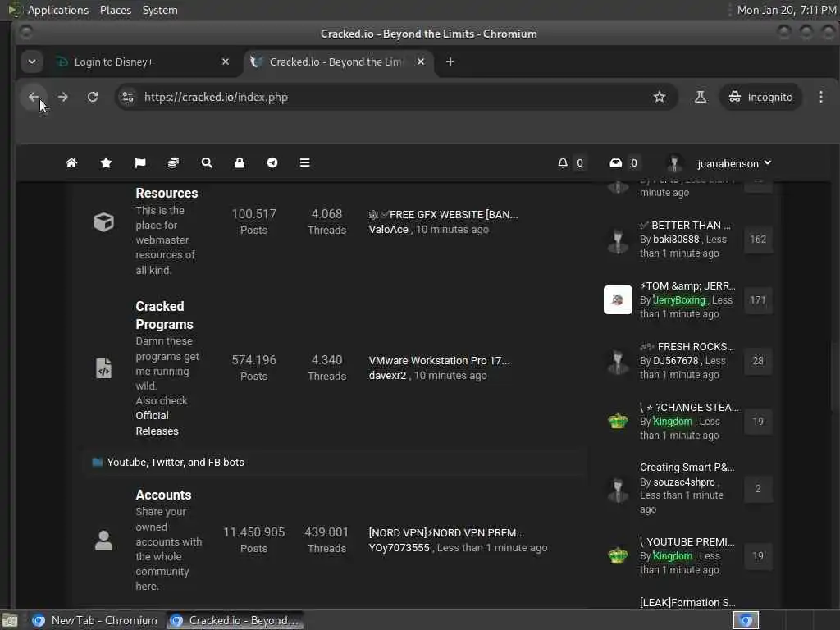This screenshot has height=630, width=840.
Task: Open Creating Smart P& thread
Action: pyautogui.click(x=687, y=467)
